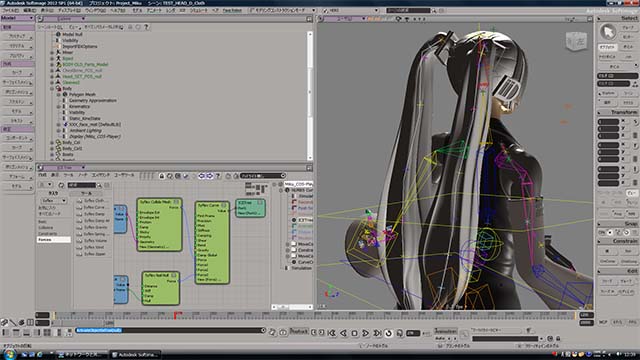Select Geometry Approximation row in Explorer

coord(93,100)
